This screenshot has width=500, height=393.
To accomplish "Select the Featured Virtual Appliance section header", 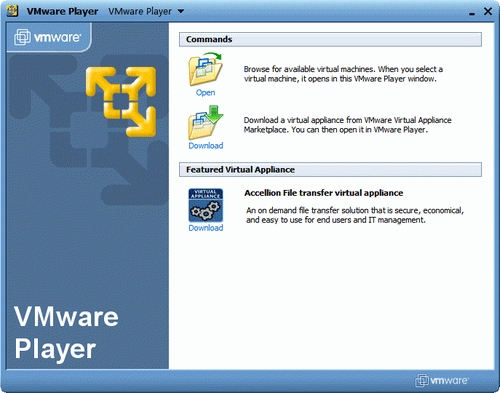I will tap(330, 170).
